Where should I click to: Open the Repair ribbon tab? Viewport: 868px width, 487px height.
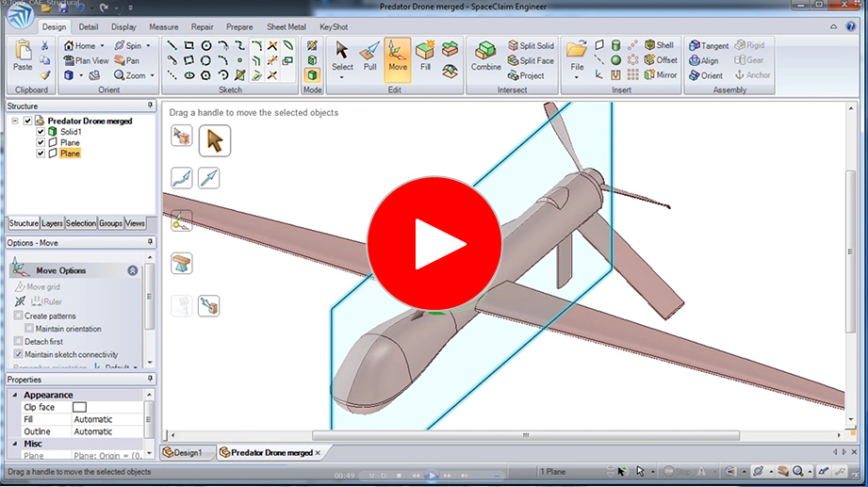(202, 26)
